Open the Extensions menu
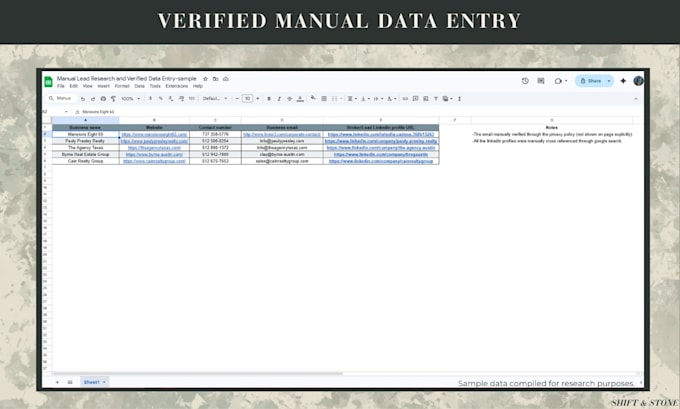This screenshot has width=680, height=409. point(177,86)
